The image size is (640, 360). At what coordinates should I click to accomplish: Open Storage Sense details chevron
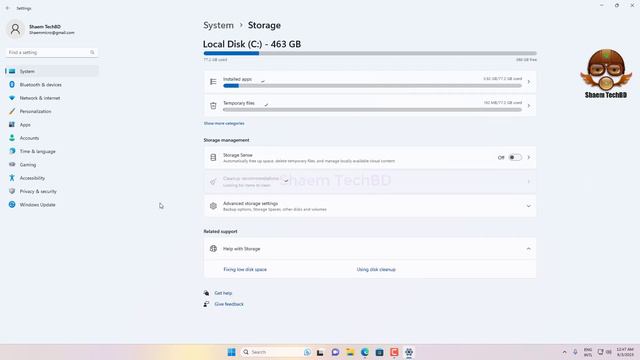[529, 158]
